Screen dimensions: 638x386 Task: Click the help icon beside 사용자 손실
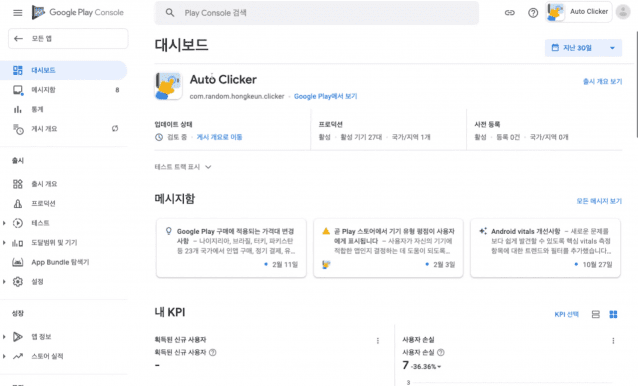coord(441,352)
